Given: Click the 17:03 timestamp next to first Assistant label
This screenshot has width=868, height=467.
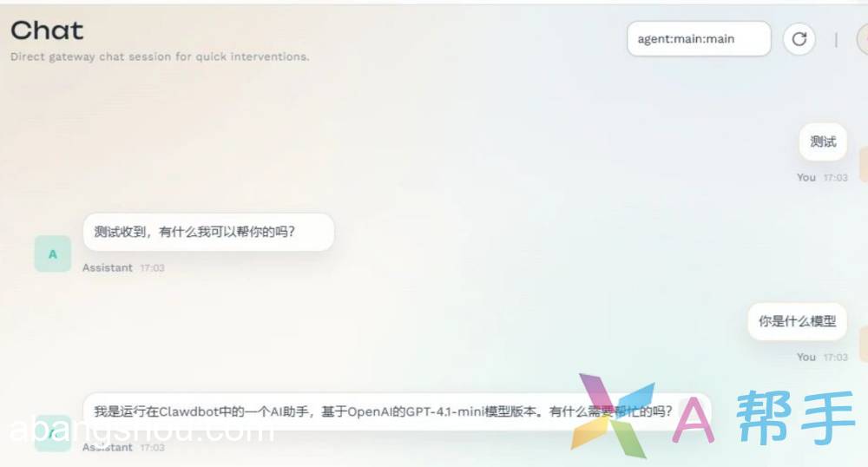Looking at the screenshot, I should 152,268.
